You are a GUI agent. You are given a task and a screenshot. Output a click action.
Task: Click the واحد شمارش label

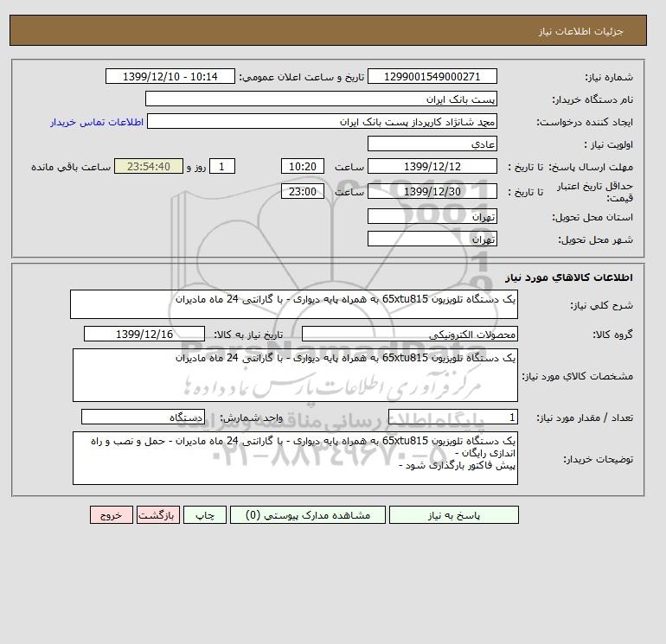click(252, 418)
